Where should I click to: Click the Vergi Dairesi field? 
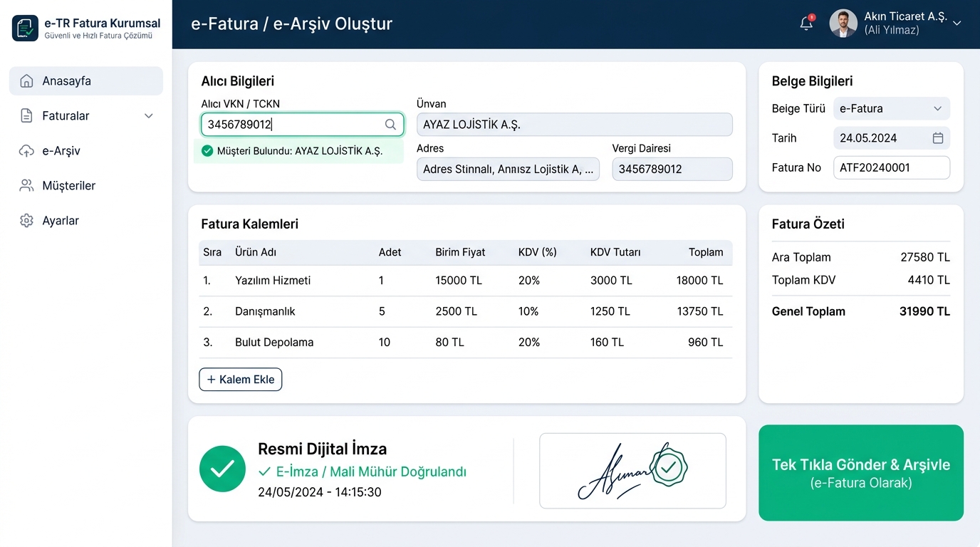[x=672, y=169]
